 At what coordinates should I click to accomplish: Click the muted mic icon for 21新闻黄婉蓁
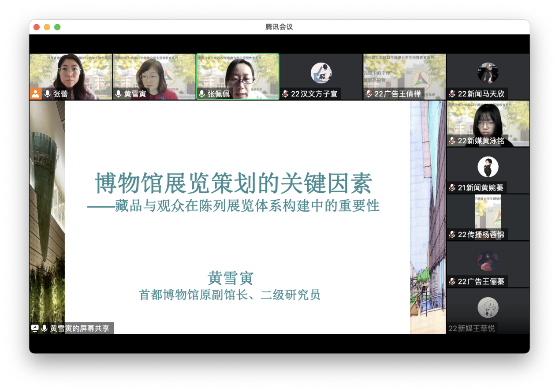(452, 188)
